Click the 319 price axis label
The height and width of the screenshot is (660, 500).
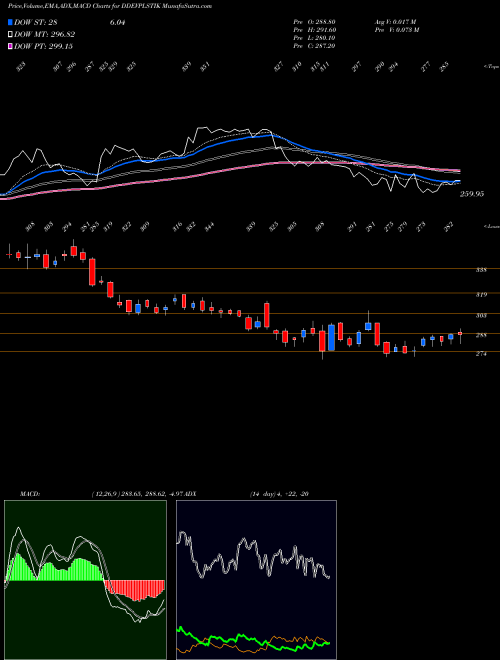point(481,295)
